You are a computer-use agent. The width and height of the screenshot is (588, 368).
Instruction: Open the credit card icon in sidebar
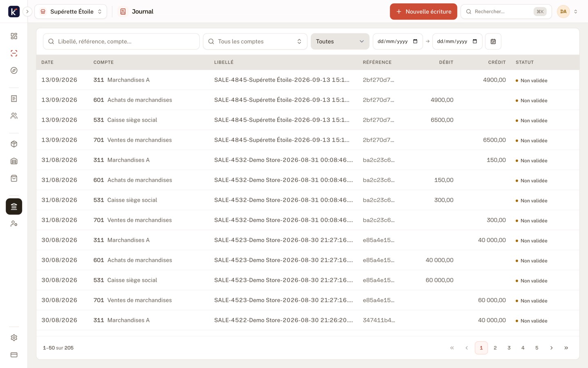pos(14,355)
